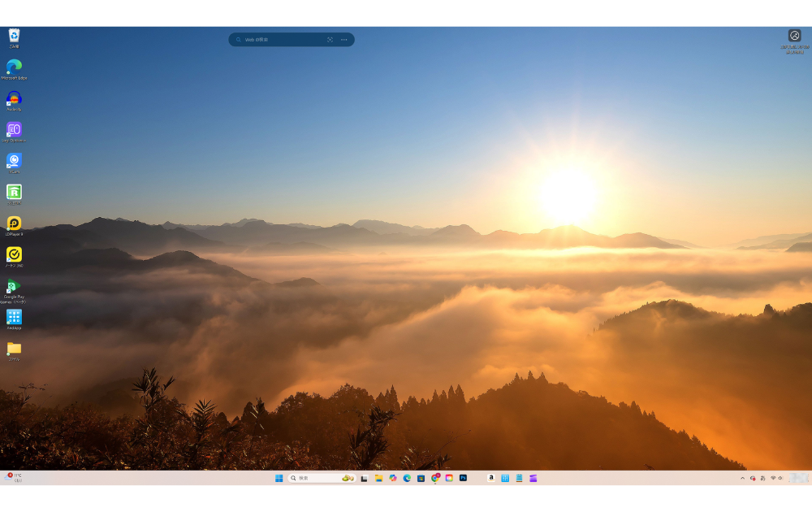Select the LDPlayer 9 desktop icon
Screen dimensions: 812x512
[x=14, y=223]
